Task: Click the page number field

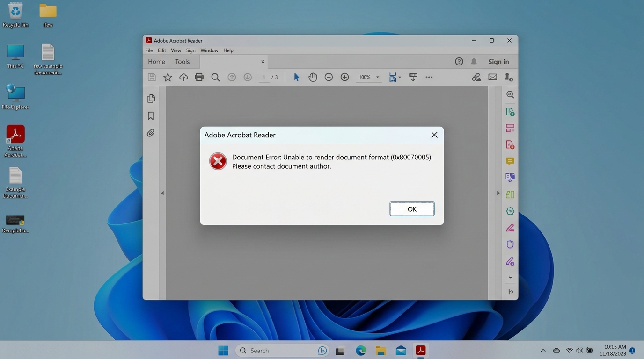Action: 264,77
